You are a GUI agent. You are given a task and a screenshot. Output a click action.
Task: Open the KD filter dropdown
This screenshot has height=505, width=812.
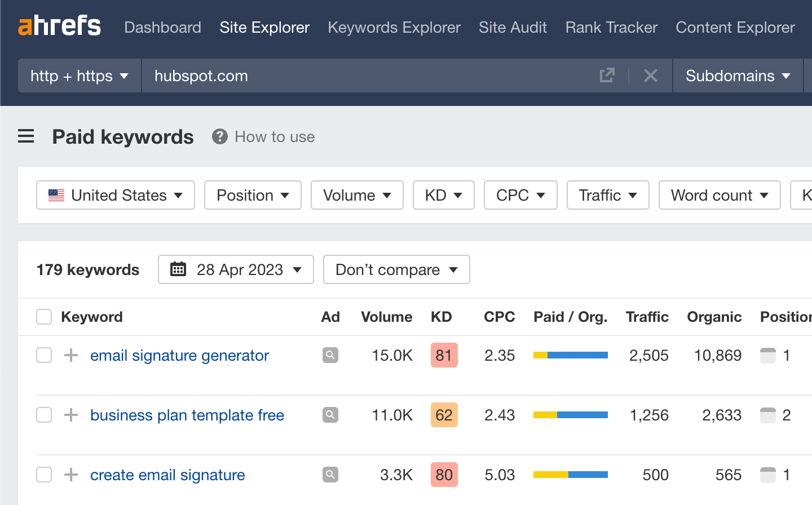pos(443,195)
